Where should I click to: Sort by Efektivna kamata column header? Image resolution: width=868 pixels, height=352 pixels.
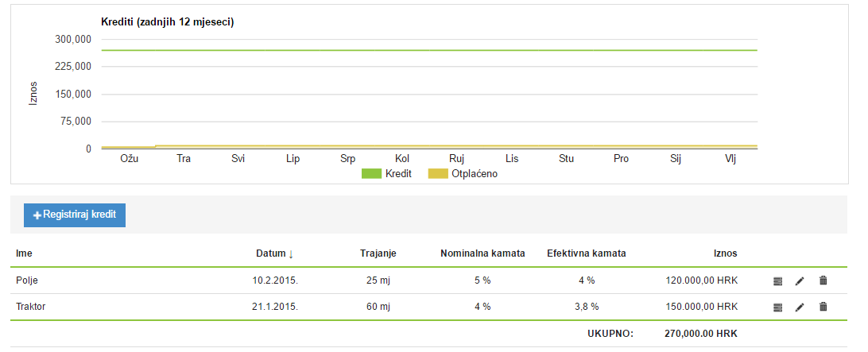(x=586, y=253)
